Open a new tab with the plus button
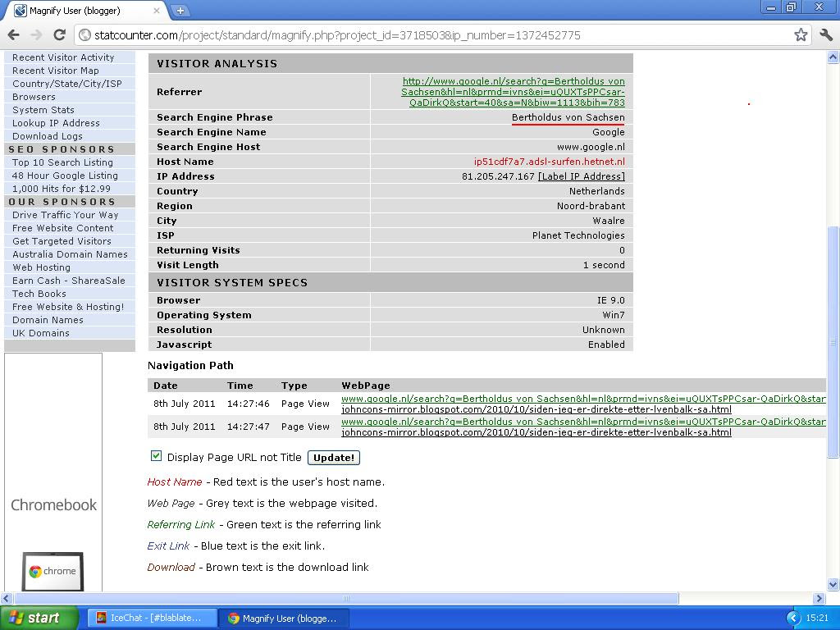Screen dimensions: 840x630 180,10
